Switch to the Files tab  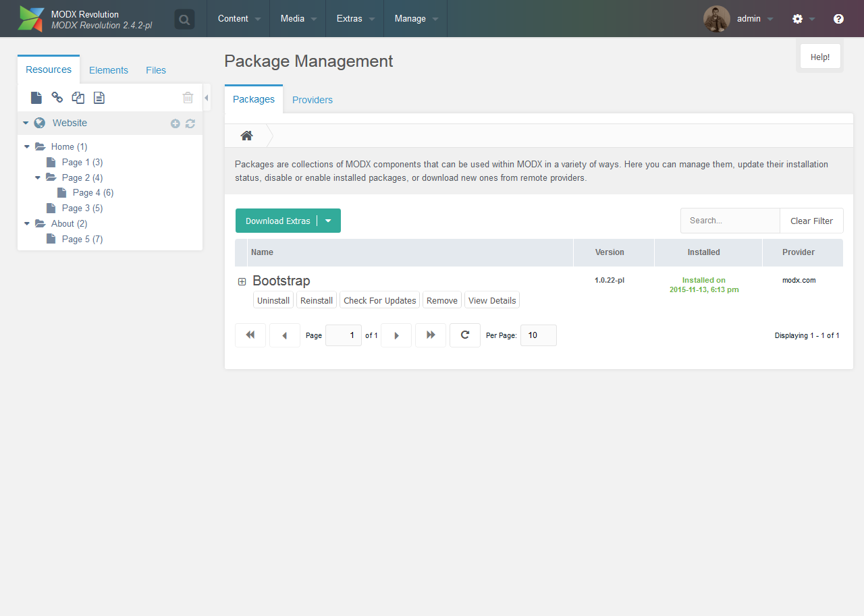(x=156, y=70)
